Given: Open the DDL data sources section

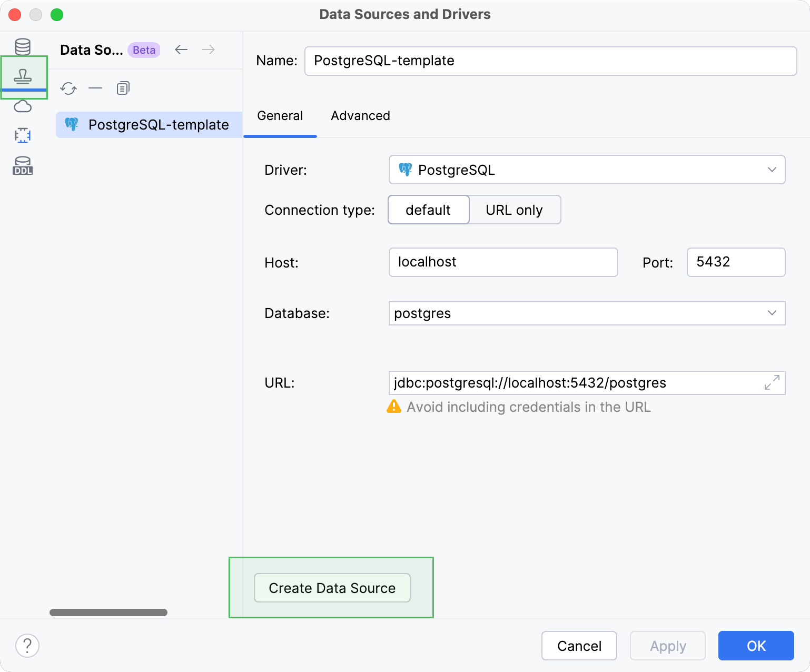Looking at the screenshot, I should coord(23,165).
